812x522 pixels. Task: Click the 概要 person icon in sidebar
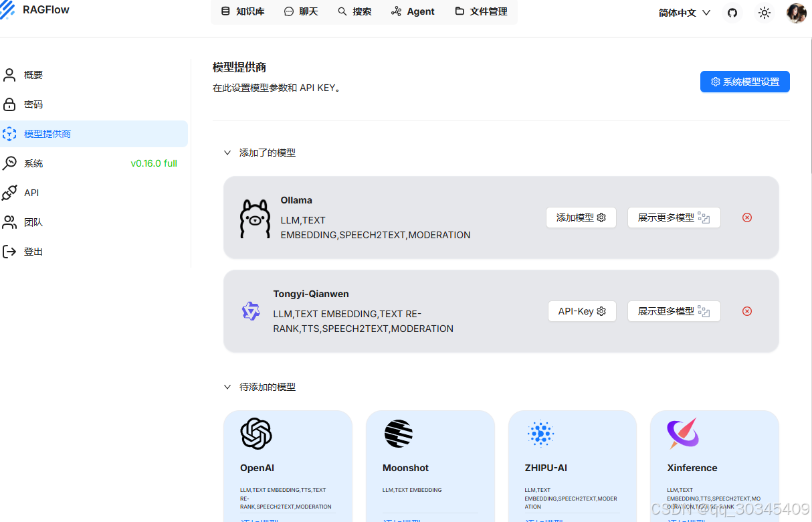point(9,75)
